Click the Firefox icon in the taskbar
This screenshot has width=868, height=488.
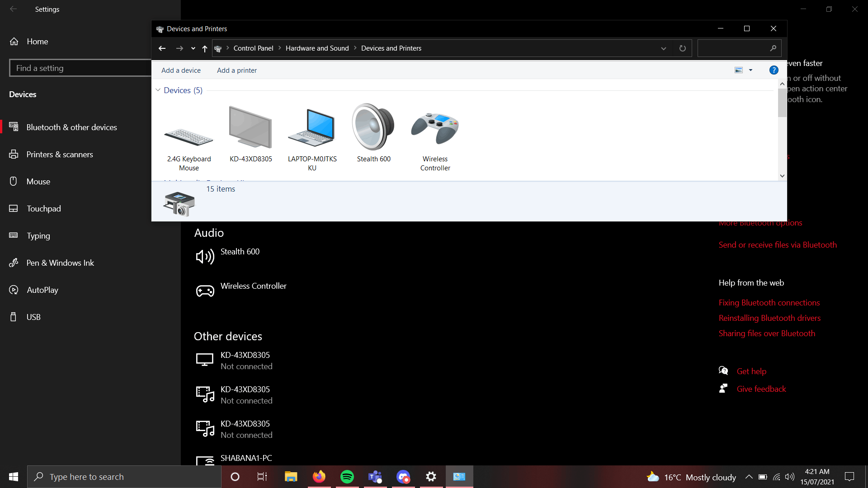tap(319, 477)
